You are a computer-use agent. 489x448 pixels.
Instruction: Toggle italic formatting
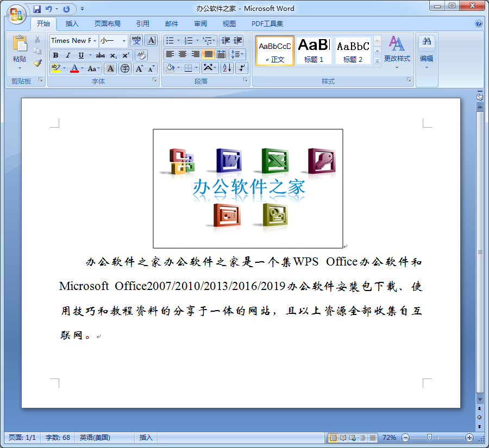coord(68,55)
